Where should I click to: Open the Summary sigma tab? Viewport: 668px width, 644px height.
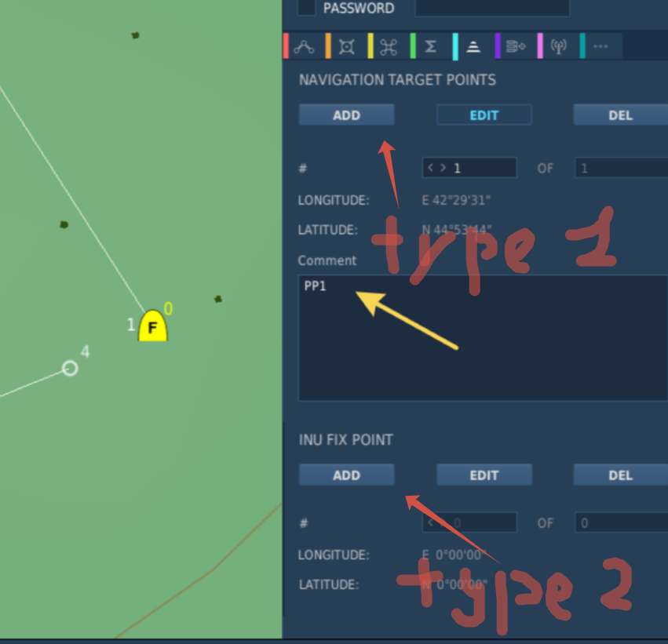(430, 46)
